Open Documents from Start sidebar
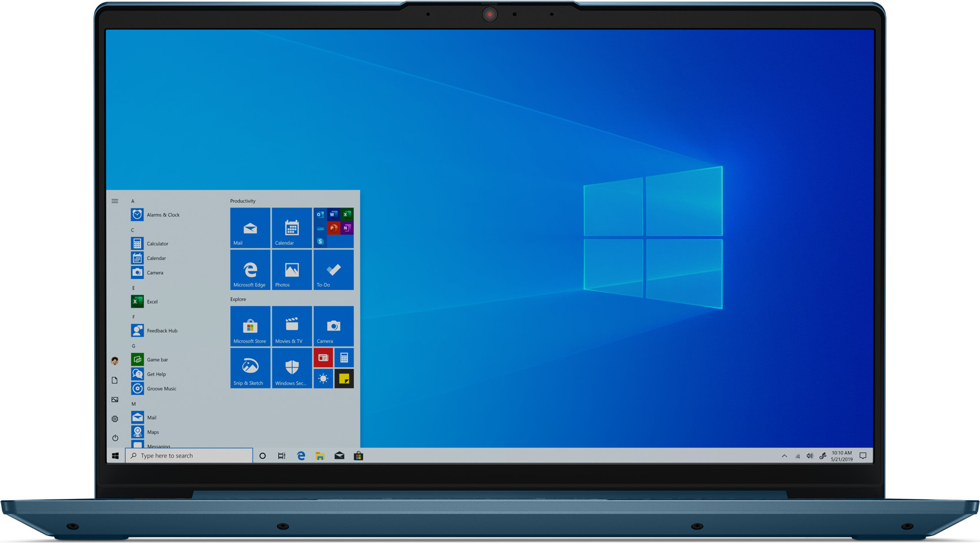The height and width of the screenshot is (543, 980). pos(115,381)
